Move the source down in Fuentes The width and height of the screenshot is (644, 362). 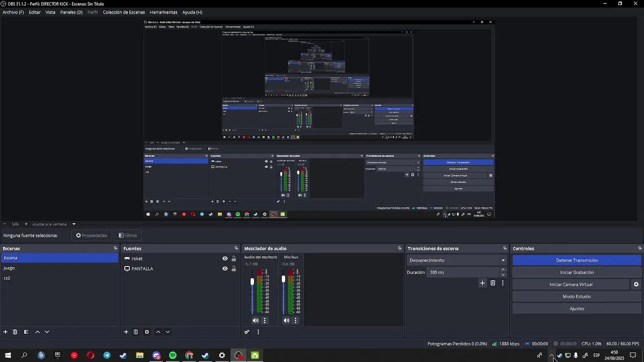[168, 332]
